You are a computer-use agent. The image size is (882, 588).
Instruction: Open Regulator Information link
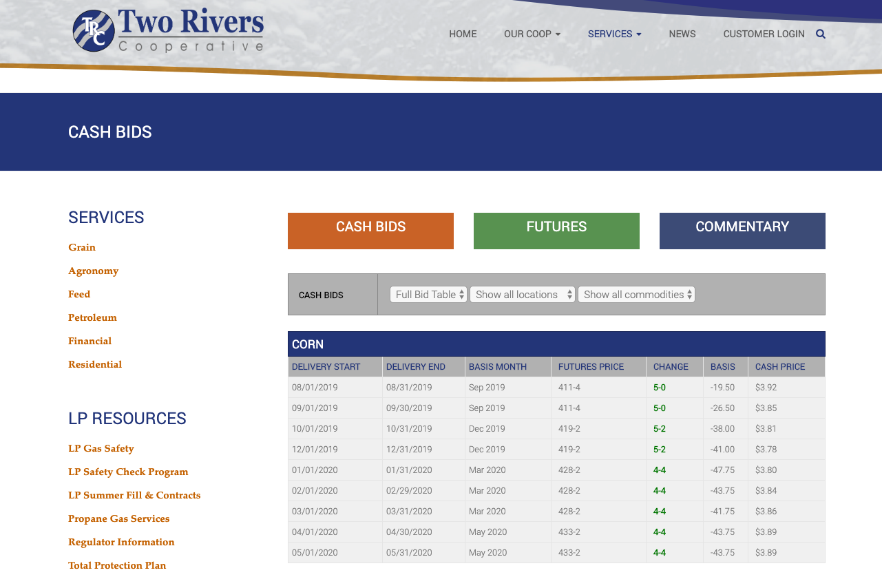point(121,542)
